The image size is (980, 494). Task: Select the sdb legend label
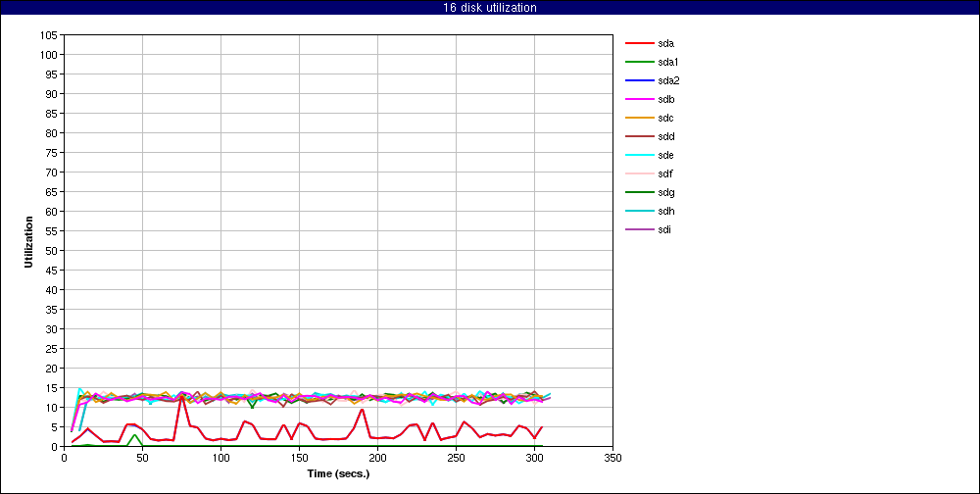(665, 99)
